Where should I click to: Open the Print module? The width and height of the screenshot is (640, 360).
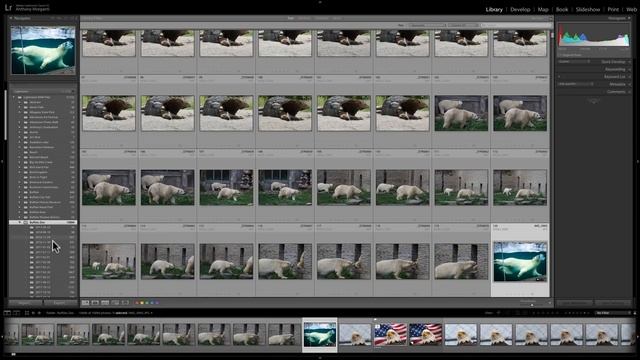(x=613, y=9)
